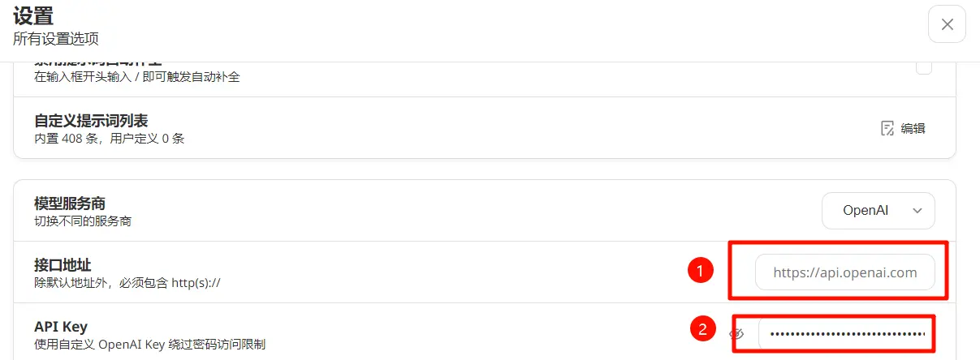Click the API Key setting label
The image size is (980, 360).
[61, 327]
